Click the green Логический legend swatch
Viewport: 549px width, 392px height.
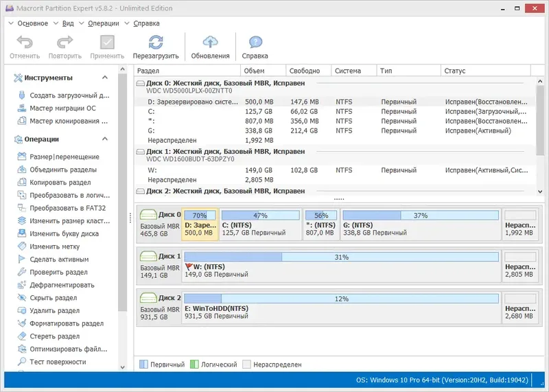(x=194, y=365)
